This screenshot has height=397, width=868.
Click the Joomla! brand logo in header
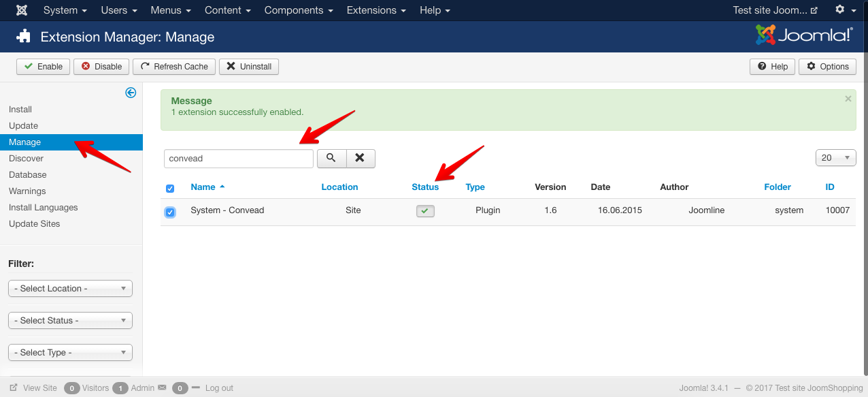pyautogui.click(x=803, y=35)
